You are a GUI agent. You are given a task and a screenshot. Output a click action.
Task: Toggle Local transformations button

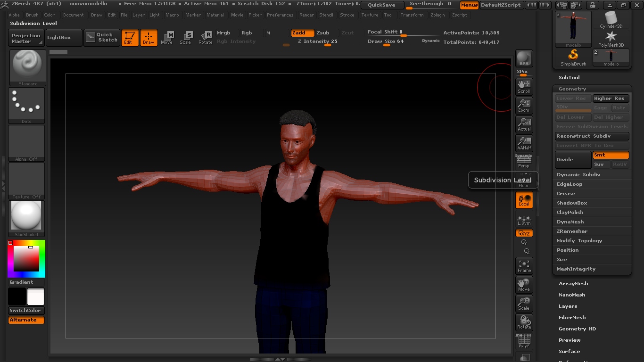coord(524,200)
